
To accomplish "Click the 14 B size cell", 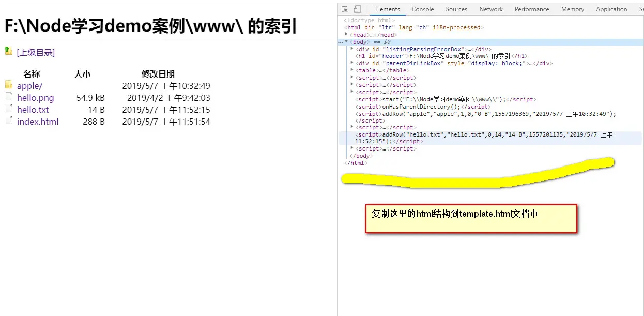I will 96,110.
